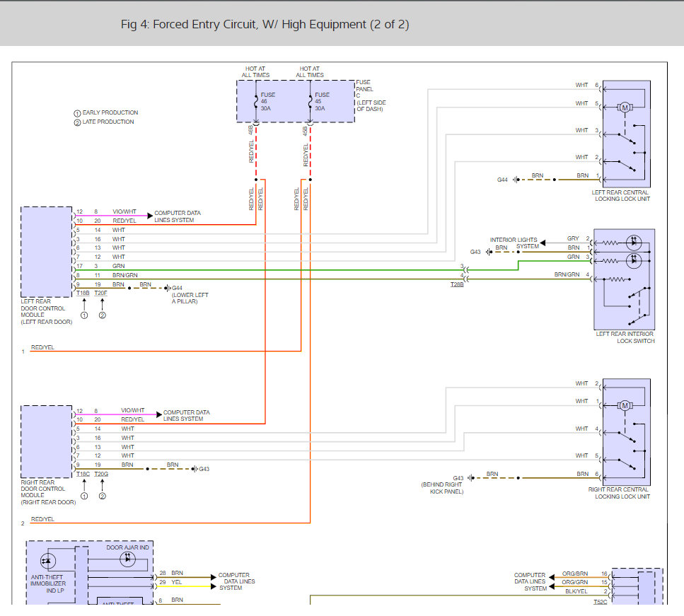Click 'RED/YEL' label of continuation wire 1
This screenshot has width=684, height=616.
42,347
